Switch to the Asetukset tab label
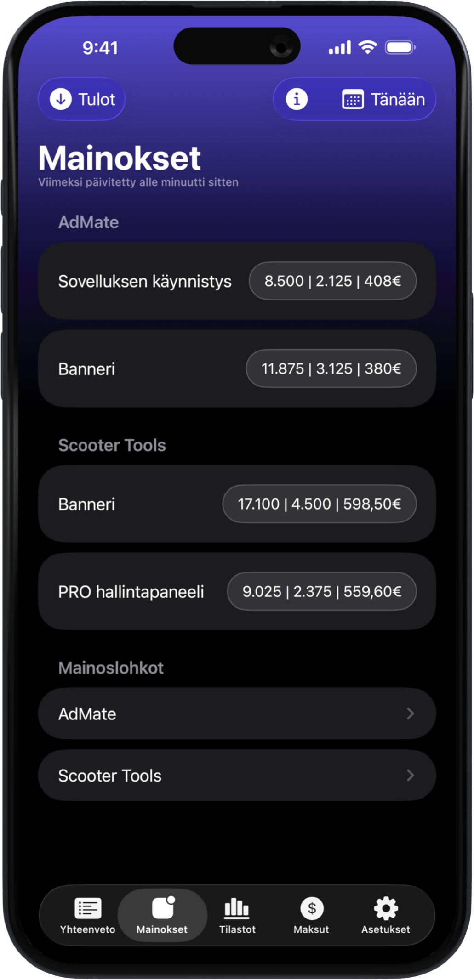 [x=386, y=929]
